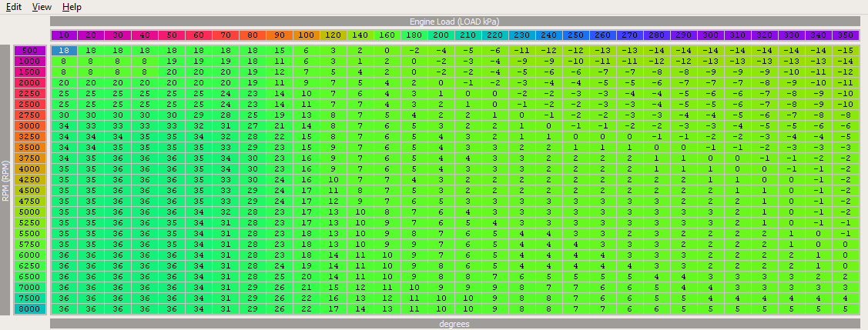Image resolution: width=868 pixels, height=330 pixels.
Task: Click the cell at 3000 RPM, 10 kPa
Action: point(64,125)
